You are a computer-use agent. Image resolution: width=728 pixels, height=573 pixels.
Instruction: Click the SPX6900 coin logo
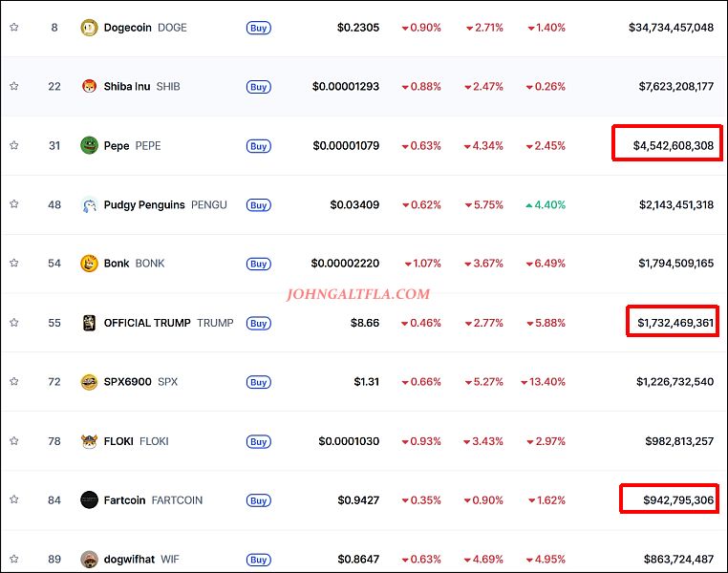tap(89, 382)
